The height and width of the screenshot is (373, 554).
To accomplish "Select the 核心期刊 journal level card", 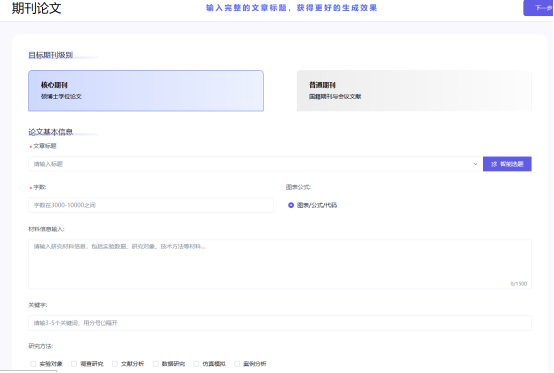I will point(146,91).
